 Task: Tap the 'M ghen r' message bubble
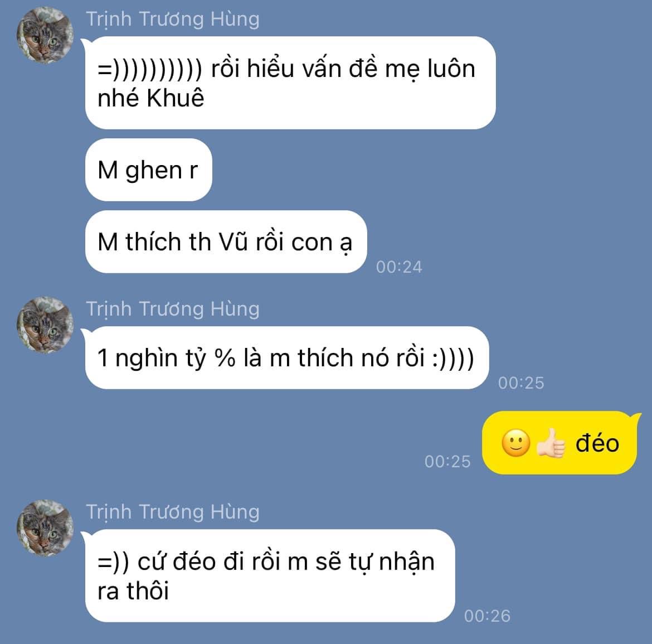(148, 170)
